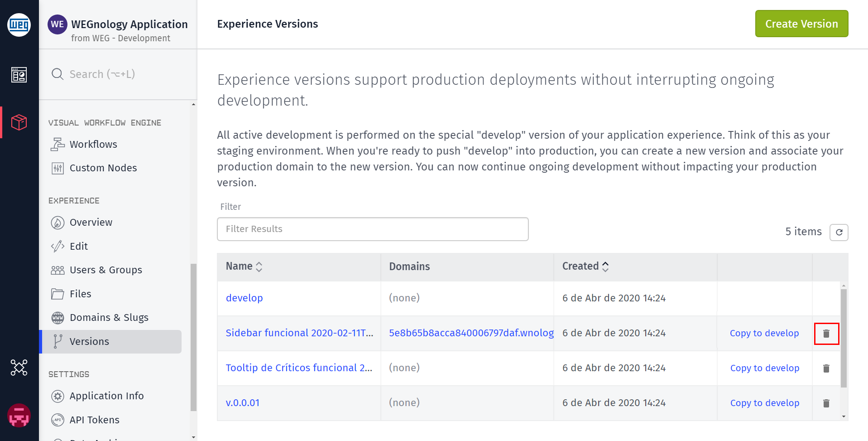Click the Users & Groups icon
This screenshot has width=868, height=441.
pyautogui.click(x=58, y=270)
